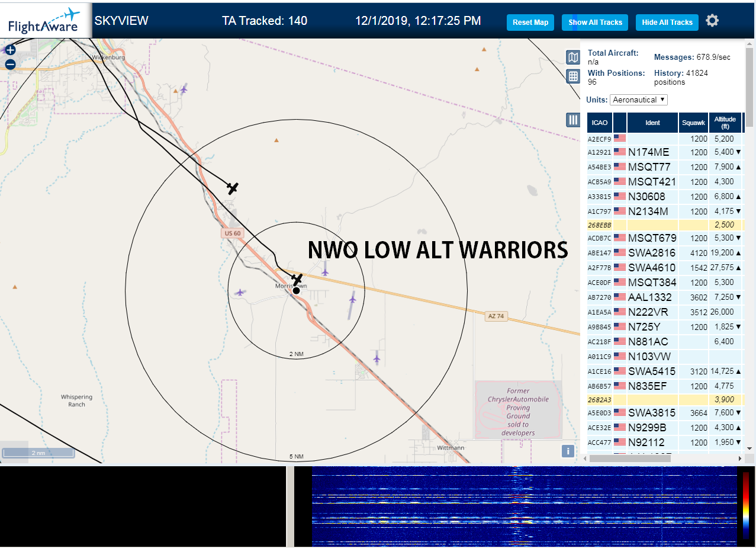Select the black aircraft near US 60
The height and width of the screenshot is (548, 756).
point(233,188)
